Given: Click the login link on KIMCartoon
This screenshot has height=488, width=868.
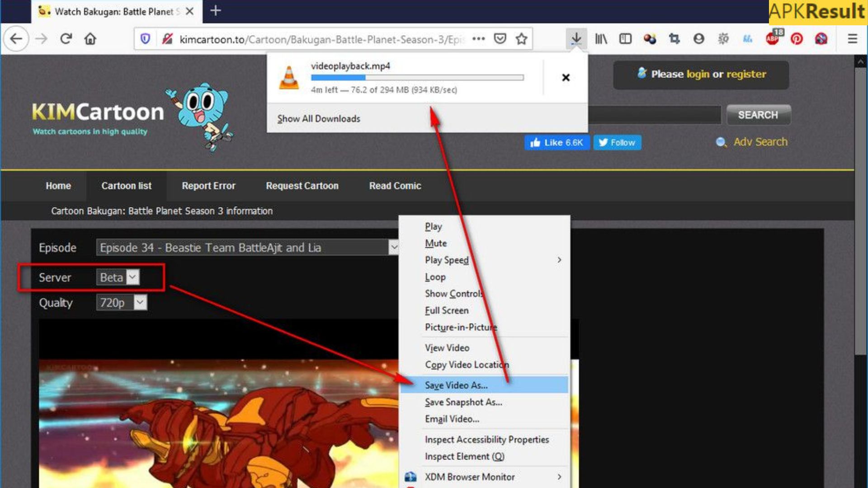Looking at the screenshot, I should [x=698, y=74].
